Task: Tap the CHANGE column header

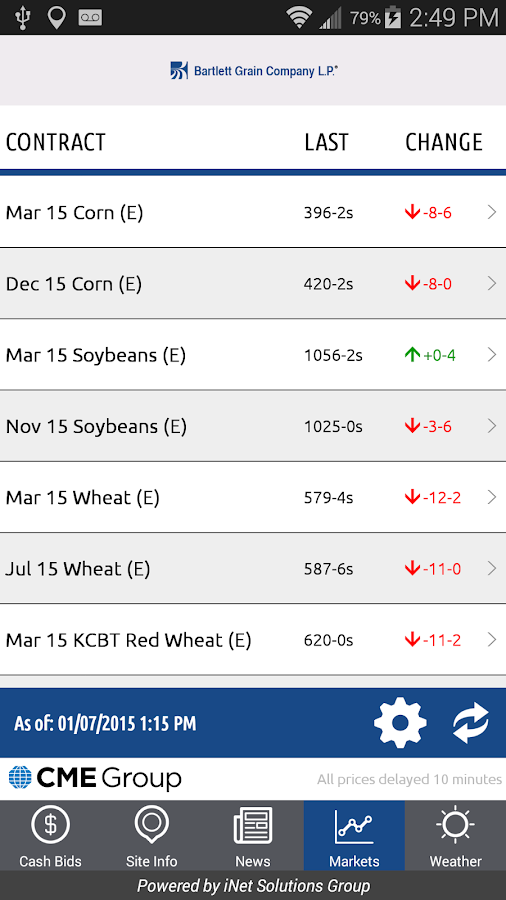Action: pos(444,142)
